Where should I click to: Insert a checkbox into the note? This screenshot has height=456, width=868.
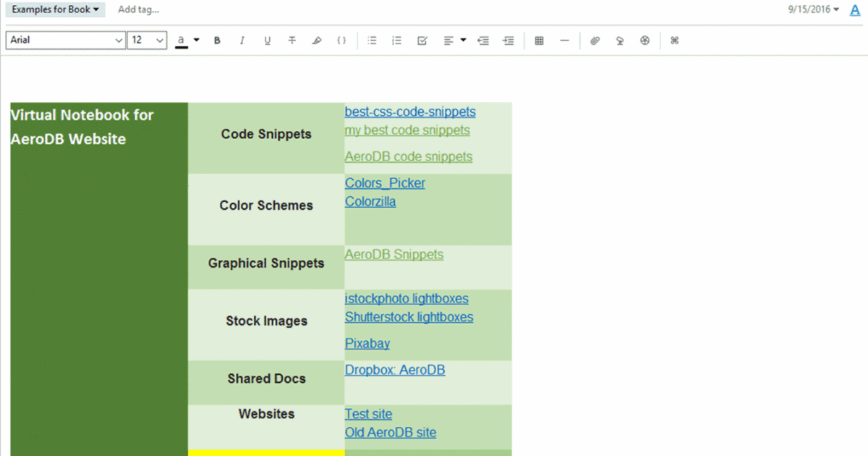[422, 40]
